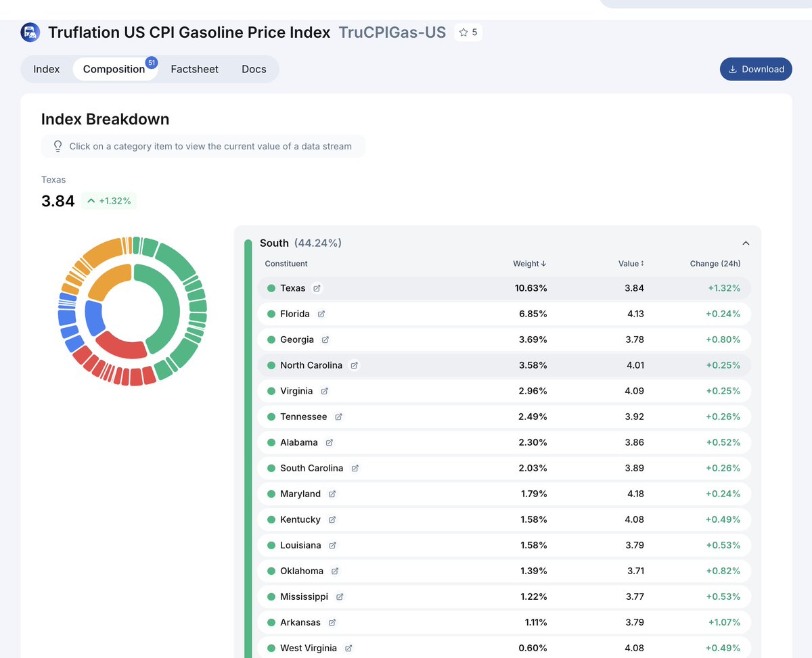Click the Constituent column header

tap(286, 264)
